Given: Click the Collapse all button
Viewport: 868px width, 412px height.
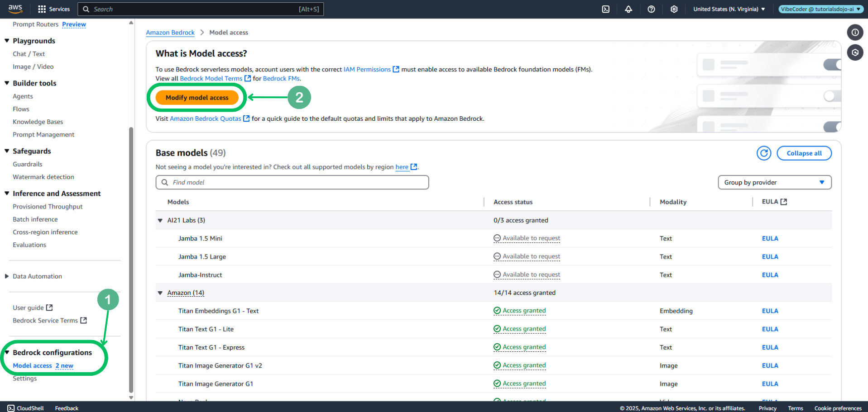Looking at the screenshot, I should 804,153.
